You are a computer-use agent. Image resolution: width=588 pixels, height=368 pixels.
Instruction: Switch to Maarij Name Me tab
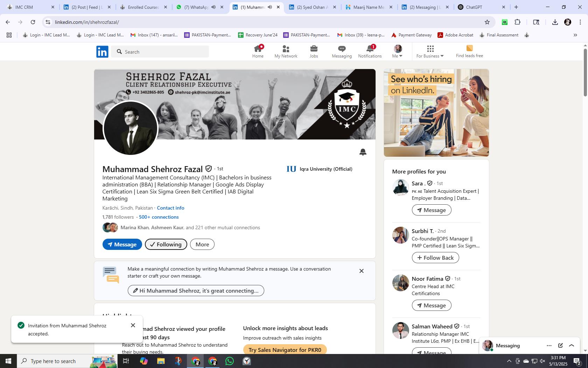369,7
